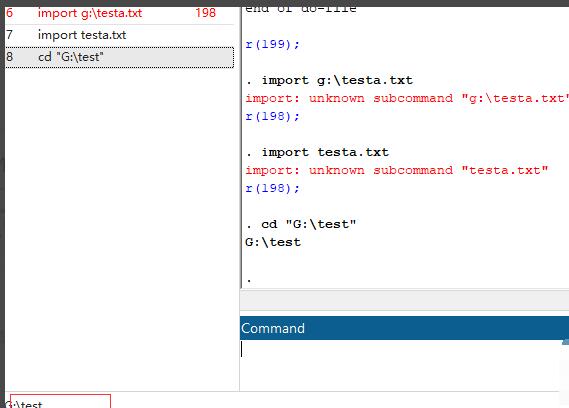Click the 198 return code in history
Viewport: 569px width, 408px height.
[x=205, y=13]
